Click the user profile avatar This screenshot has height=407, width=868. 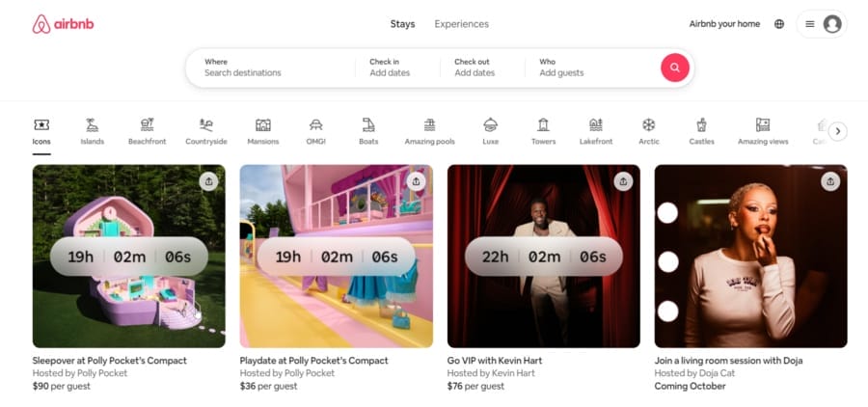(x=832, y=24)
